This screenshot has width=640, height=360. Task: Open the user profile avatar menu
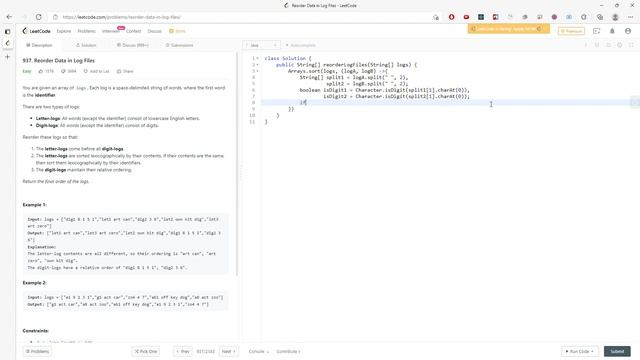[x=628, y=31]
